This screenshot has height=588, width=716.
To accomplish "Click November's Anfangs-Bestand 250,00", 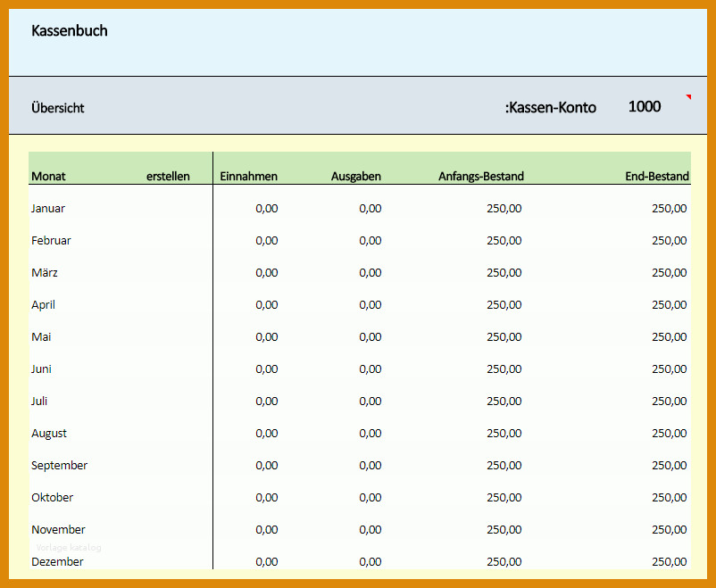I will coord(504,530).
